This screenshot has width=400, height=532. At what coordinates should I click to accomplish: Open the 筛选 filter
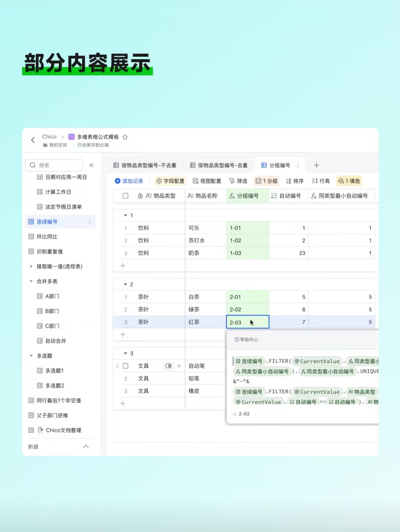238,181
